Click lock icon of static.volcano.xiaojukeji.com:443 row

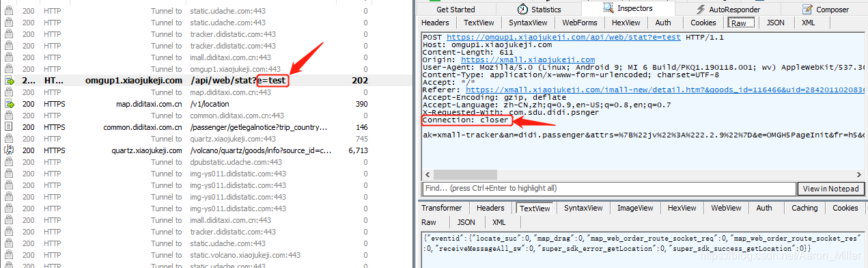(9, 255)
